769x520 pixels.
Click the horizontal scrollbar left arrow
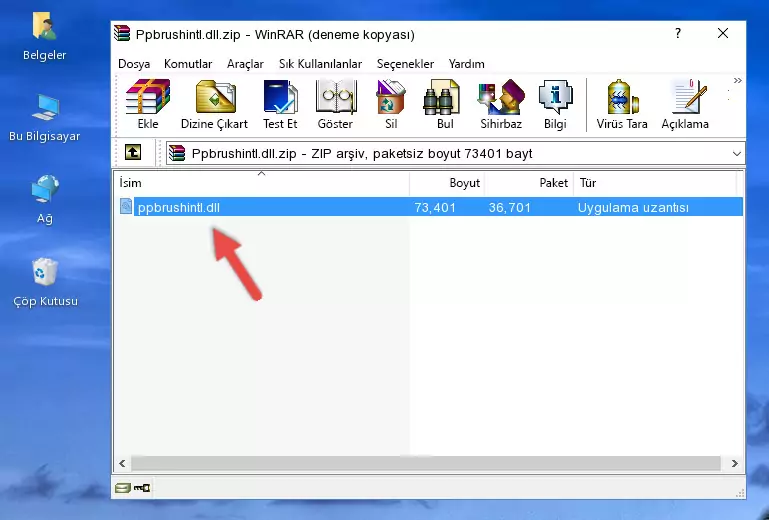(122, 463)
